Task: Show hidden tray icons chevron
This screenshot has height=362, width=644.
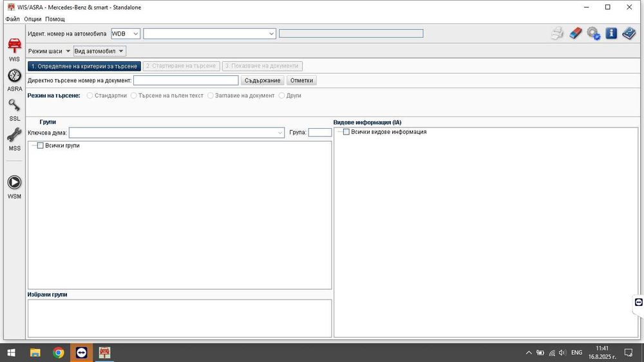Action: [x=529, y=352]
